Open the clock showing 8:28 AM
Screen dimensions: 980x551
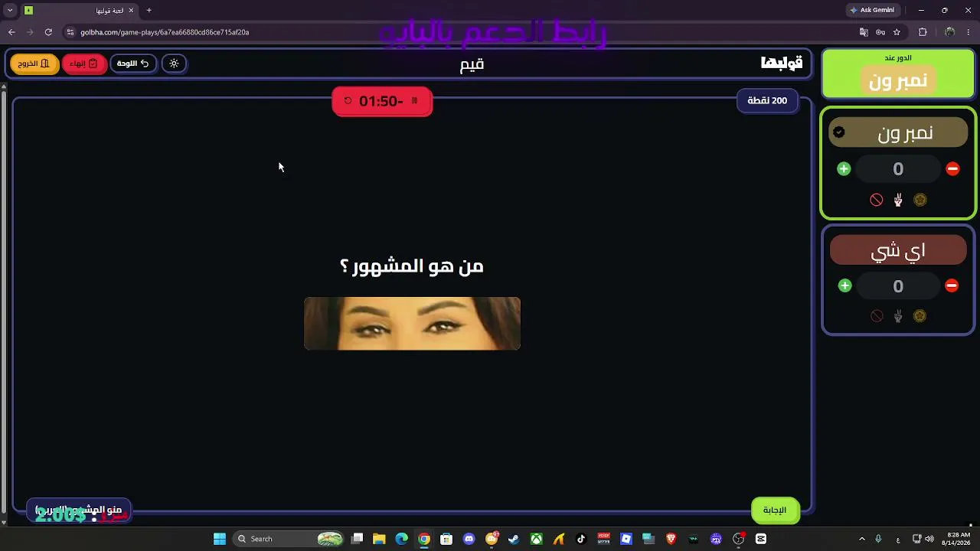click(958, 539)
